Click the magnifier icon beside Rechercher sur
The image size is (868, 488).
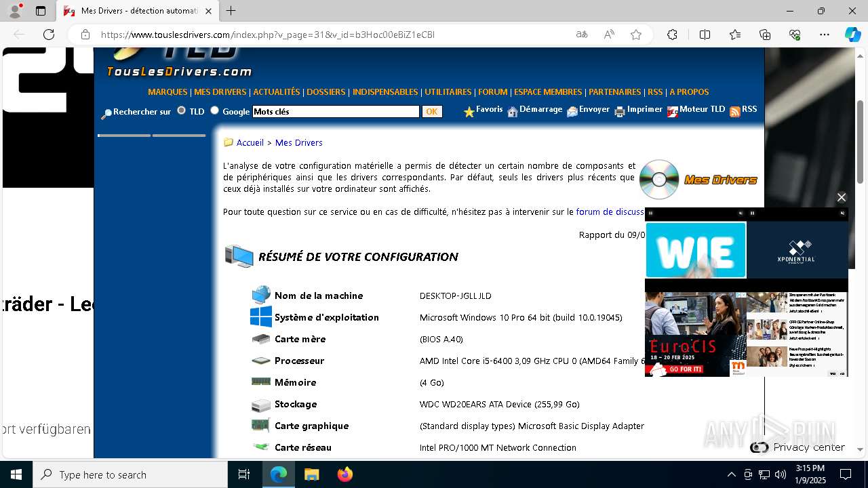point(106,114)
